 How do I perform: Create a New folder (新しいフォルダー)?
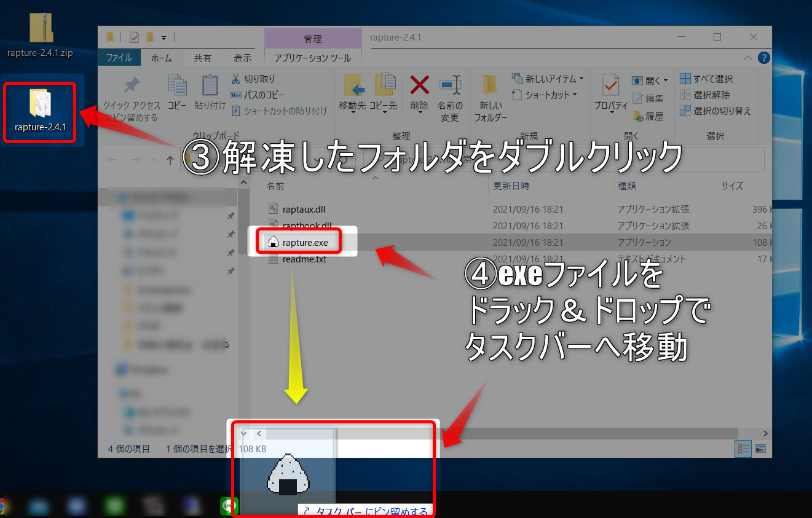(490, 98)
